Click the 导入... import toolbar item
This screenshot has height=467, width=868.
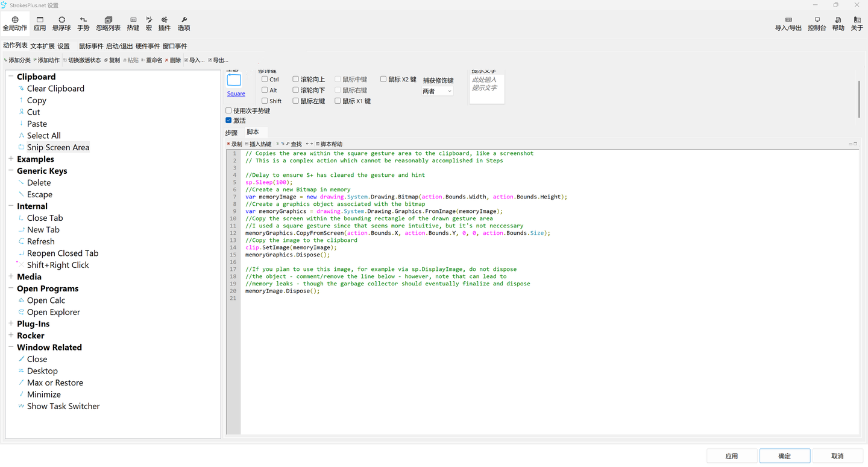click(x=195, y=60)
